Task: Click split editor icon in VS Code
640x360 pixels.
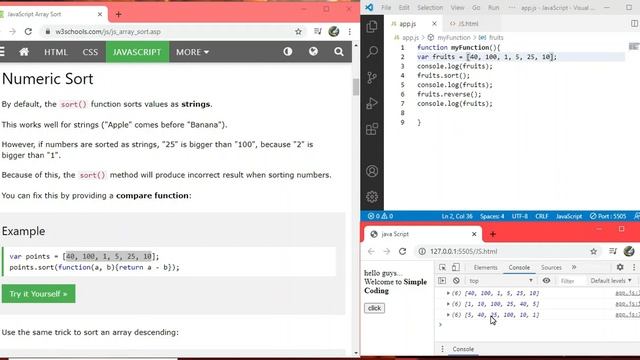Action: (634, 24)
